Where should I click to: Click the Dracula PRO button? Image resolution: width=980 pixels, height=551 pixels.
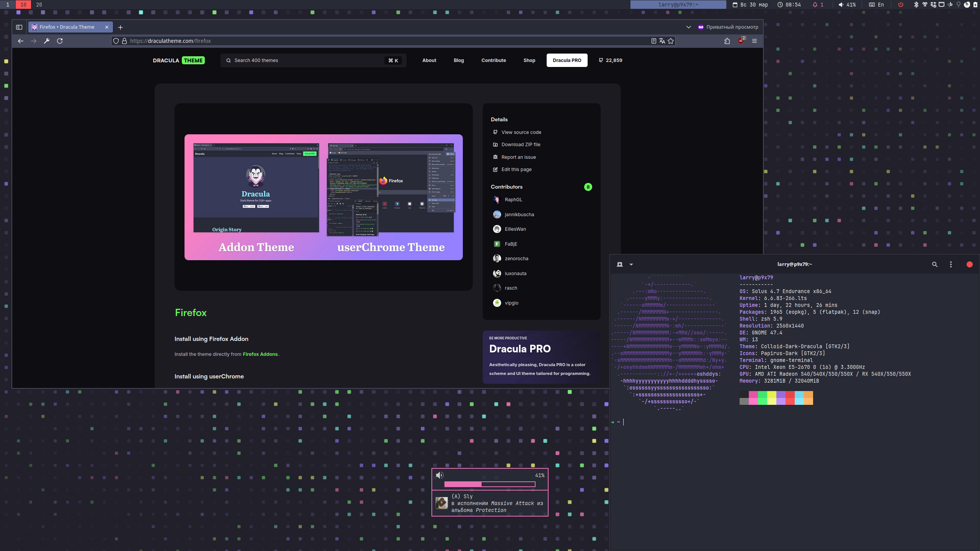[x=567, y=60]
